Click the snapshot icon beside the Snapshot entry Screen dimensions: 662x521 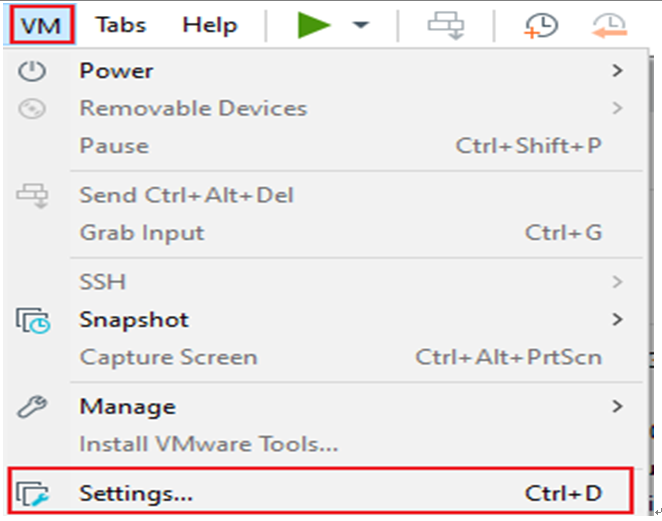point(33,321)
